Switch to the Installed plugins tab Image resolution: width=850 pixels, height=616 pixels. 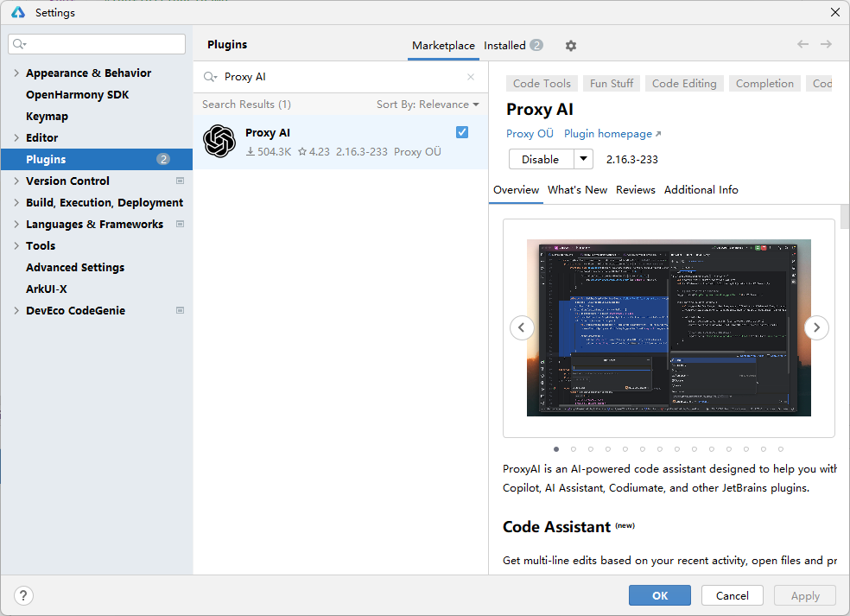coord(512,46)
